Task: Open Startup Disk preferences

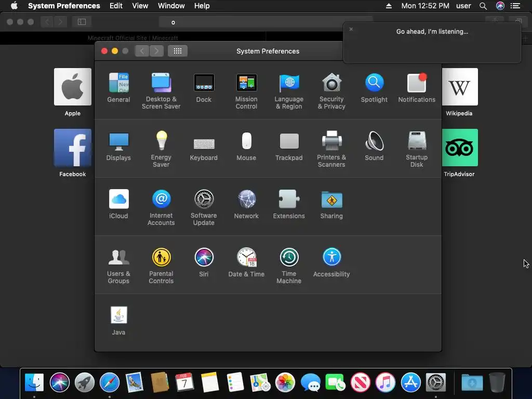Action: tap(417, 149)
